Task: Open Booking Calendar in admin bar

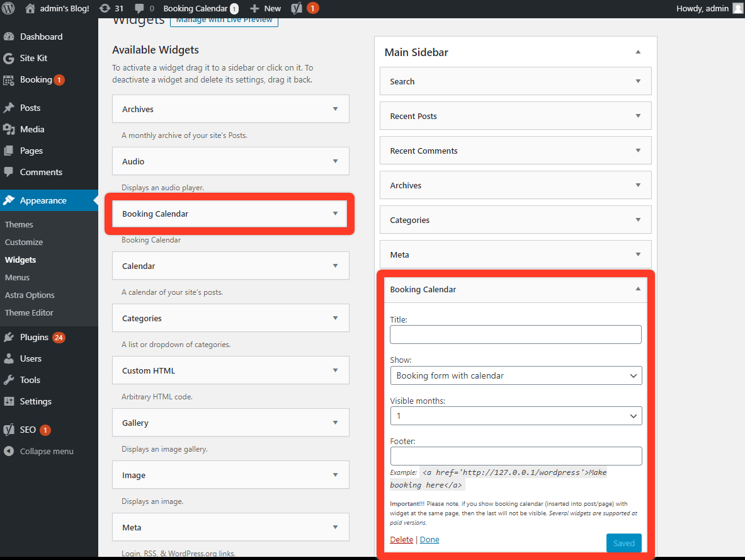Action: (200, 9)
